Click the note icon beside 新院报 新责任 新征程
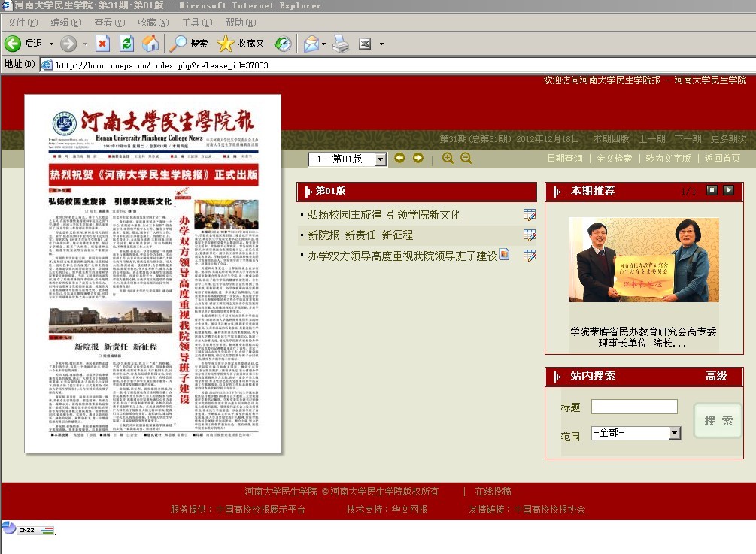756x554 pixels. [530, 235]
